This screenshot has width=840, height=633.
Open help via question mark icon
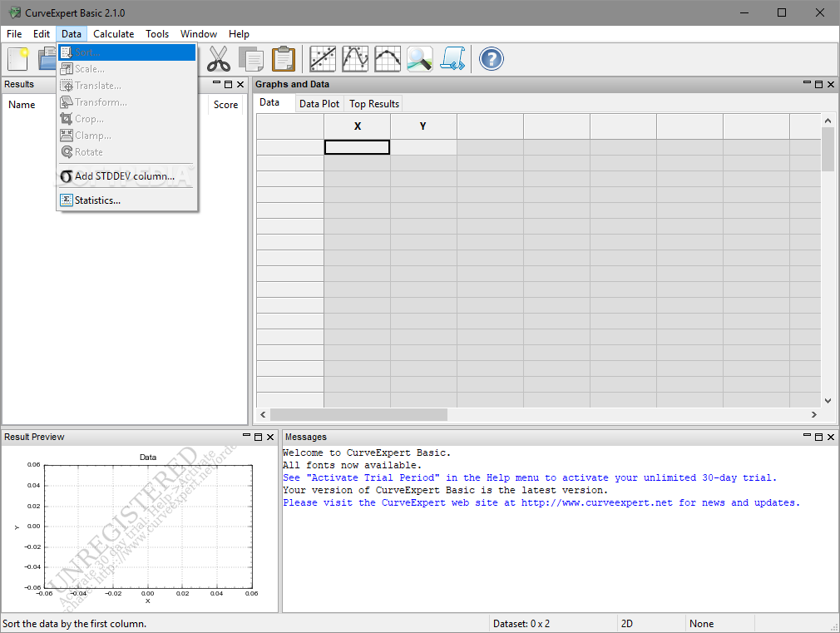[x=492, y=59]
